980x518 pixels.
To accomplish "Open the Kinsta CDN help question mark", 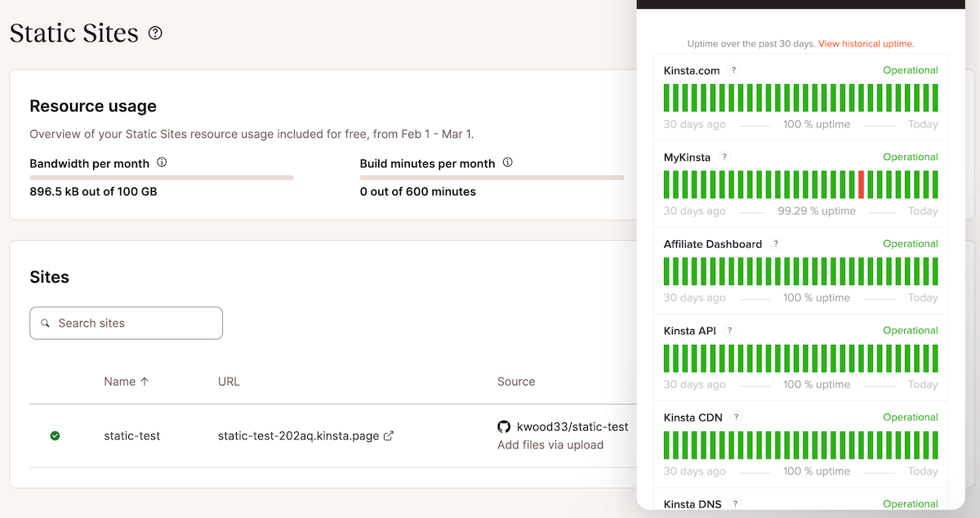I will [x=736, y=417].
